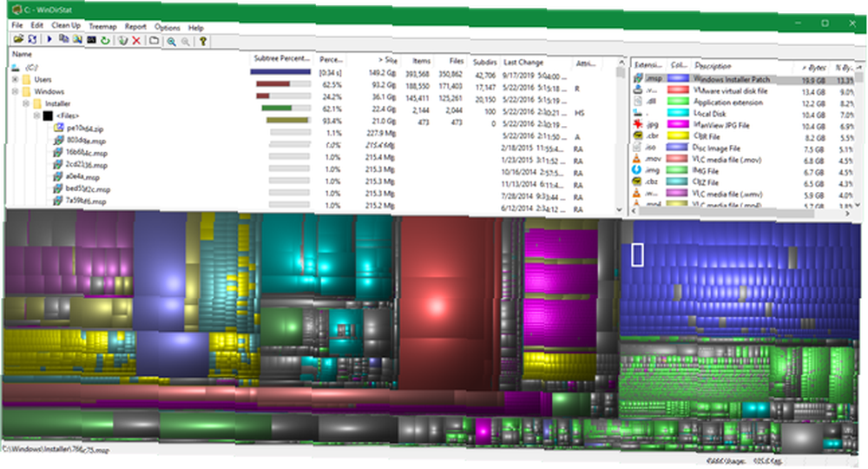Click the C: drive icon in tree
Image resolution: width=868 pixels, height=469 pixels.
pyautogui.click(x=15, y=68)
